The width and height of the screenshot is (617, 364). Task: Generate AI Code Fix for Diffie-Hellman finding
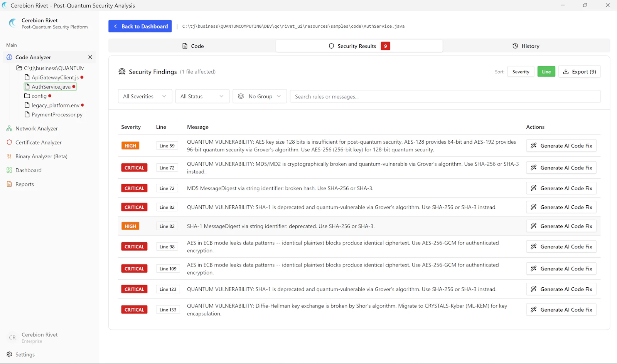coord(561,309)
